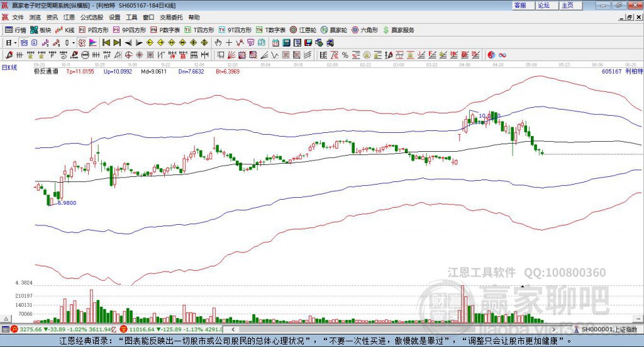Open the 设置 menu

point(114,17)
